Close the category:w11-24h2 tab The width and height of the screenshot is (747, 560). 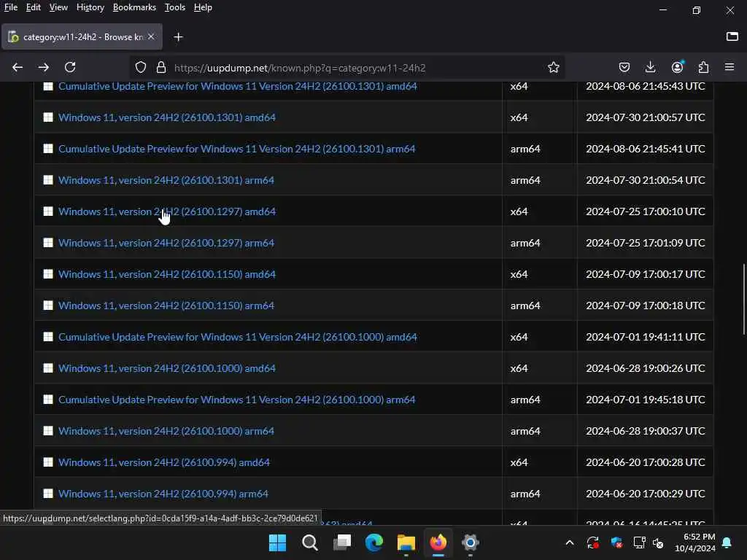[x=151, y=36]
